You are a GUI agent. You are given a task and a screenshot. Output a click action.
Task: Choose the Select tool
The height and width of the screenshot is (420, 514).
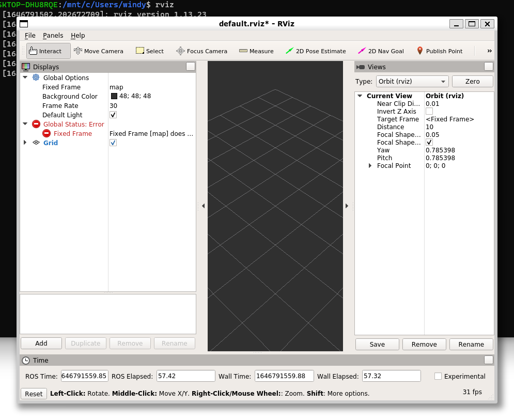coord(150,51)
